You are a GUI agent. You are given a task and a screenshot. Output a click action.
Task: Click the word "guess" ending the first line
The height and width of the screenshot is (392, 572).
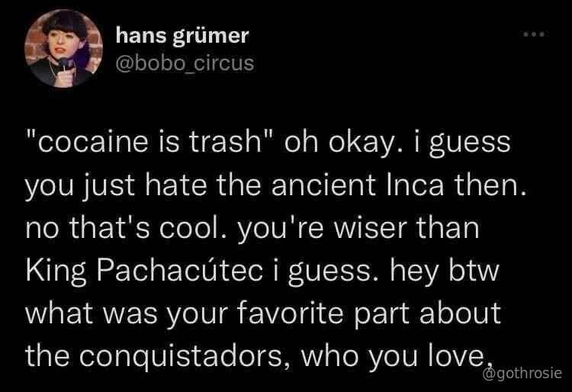click(470, 144)
